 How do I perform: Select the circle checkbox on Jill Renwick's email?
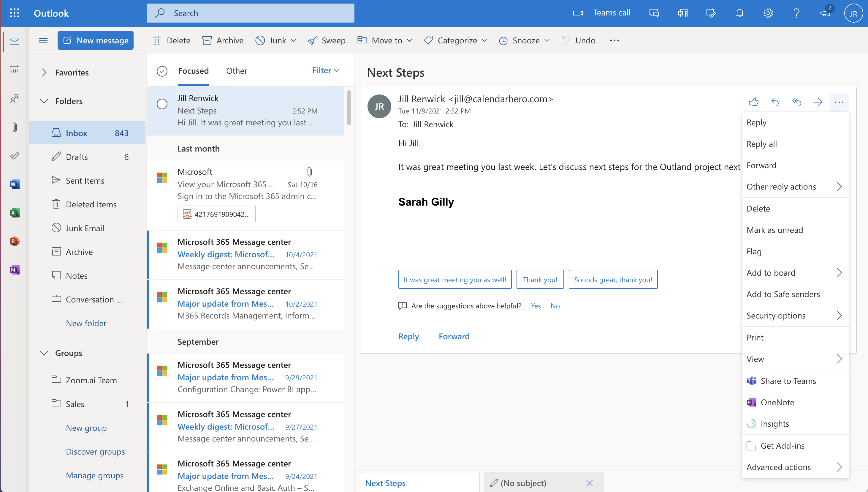tap(162, 104)
